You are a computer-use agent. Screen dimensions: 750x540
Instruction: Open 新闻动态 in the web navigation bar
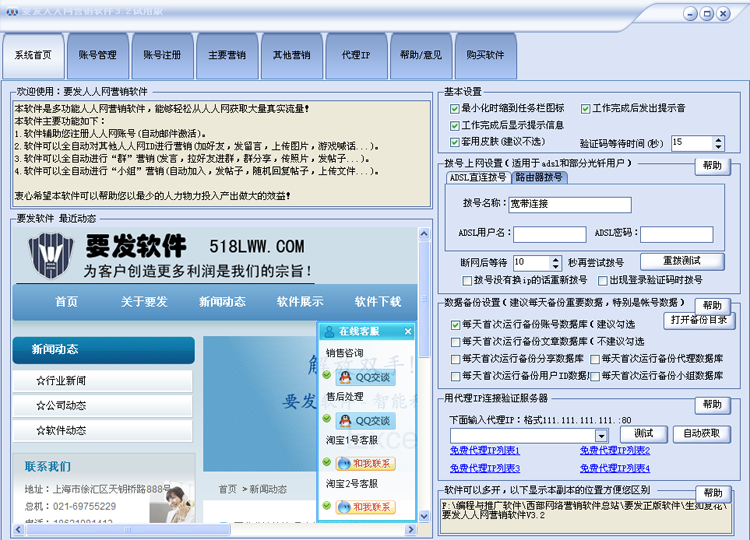point(222,302)
